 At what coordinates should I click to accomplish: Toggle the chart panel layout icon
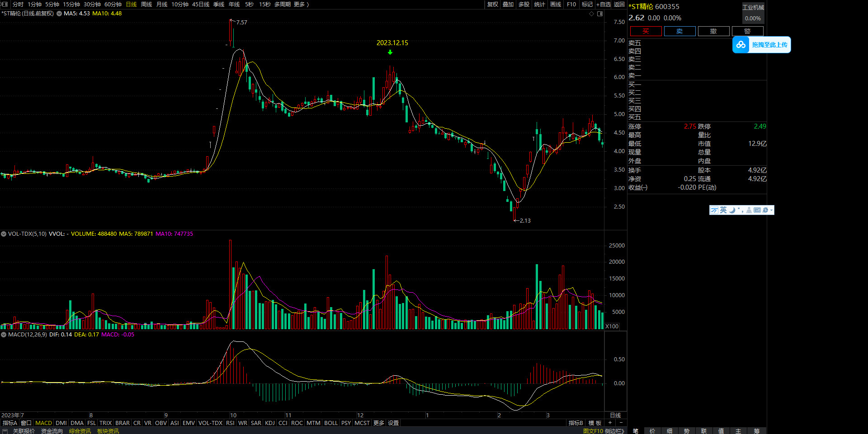tap(600, 14)
